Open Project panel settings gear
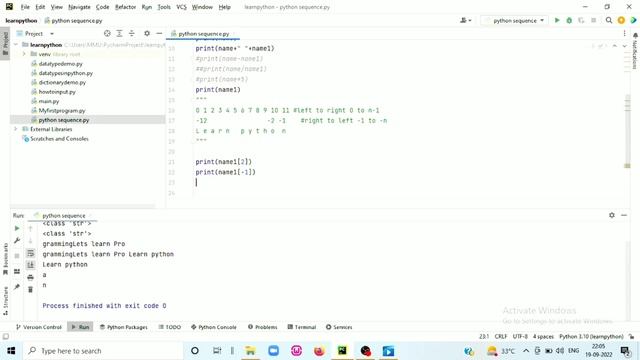Image resolution: width=640 pixels, height=360 pixels. point(147,33)
